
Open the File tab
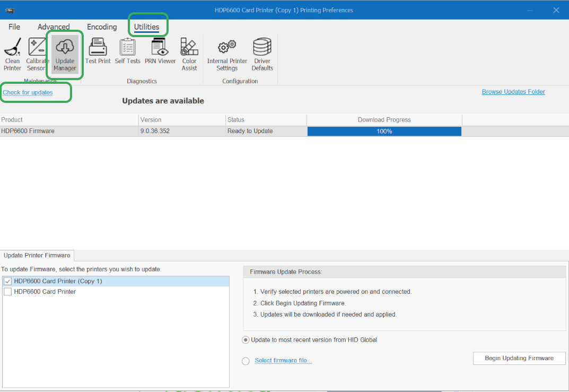[x=14, y=27]
